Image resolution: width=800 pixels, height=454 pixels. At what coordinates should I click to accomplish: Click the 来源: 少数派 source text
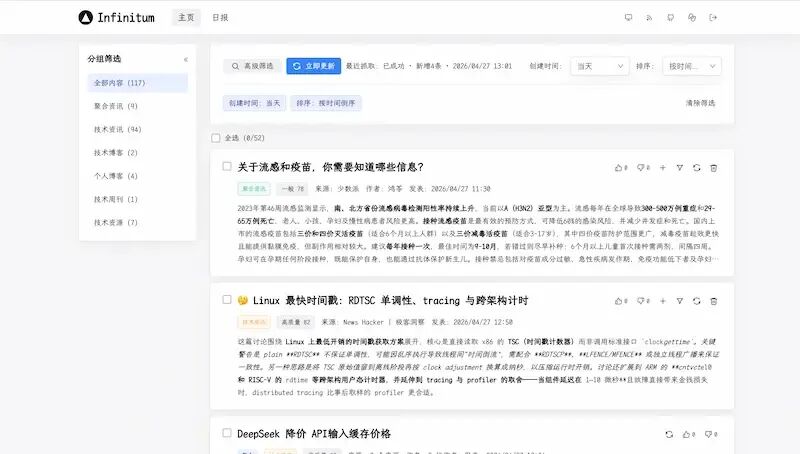pos(337,189)
